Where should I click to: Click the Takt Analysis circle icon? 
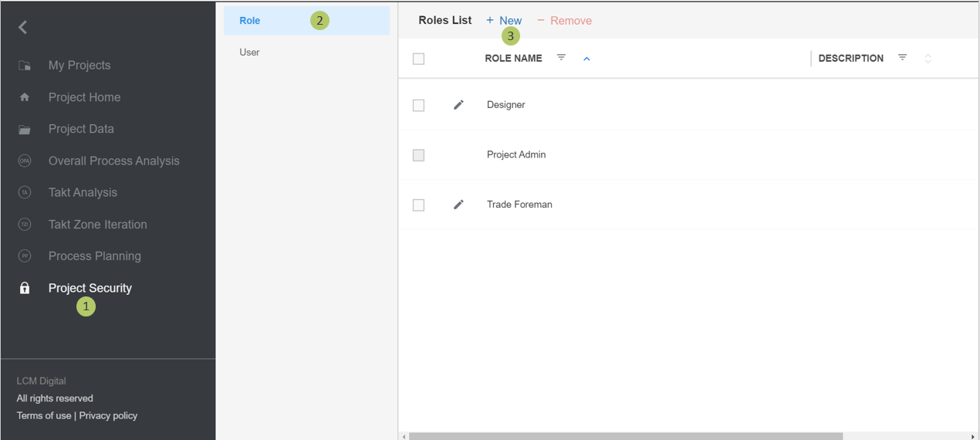click(x=25, y=192)
